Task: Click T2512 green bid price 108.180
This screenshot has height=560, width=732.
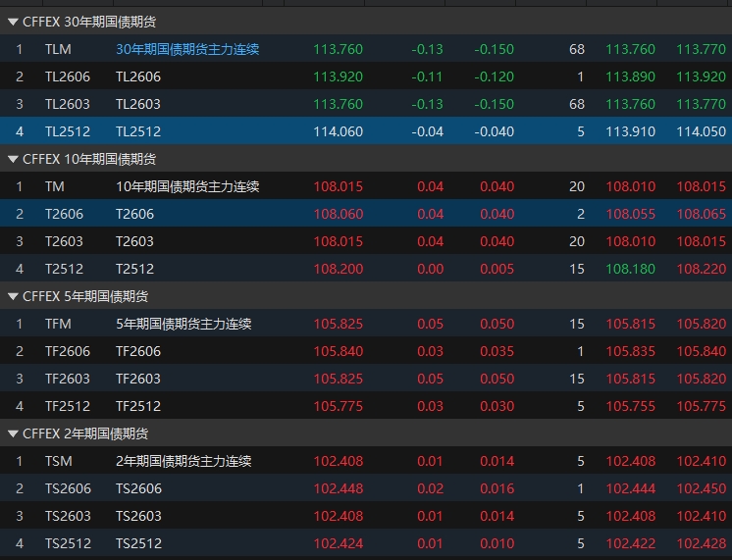Action: tap(631, 269)
